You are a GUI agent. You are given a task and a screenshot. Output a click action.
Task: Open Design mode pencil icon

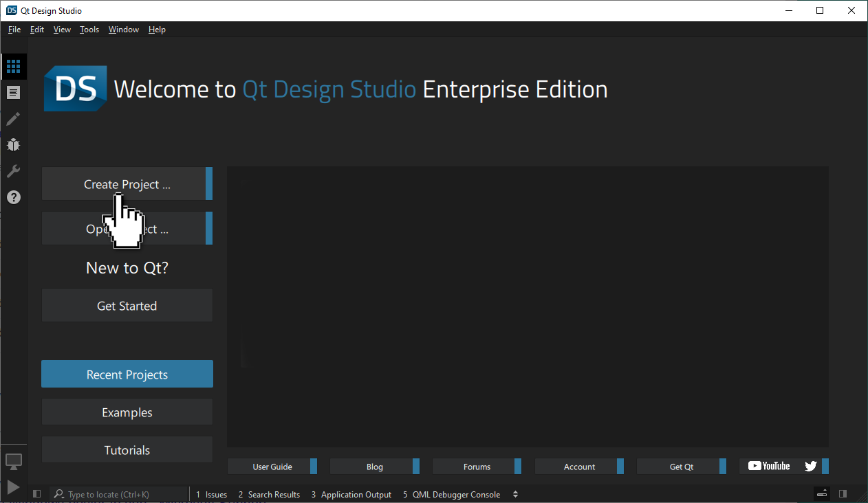pyautogui.click(x=13, y=119)
